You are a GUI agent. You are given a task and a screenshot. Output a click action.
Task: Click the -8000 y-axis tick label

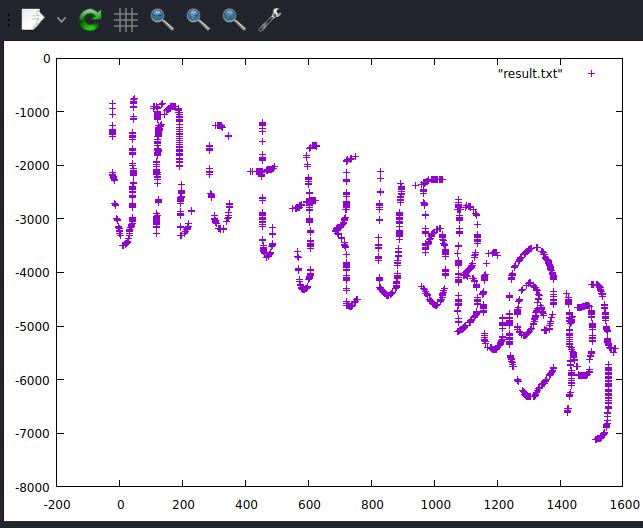[x=32, y=488]
